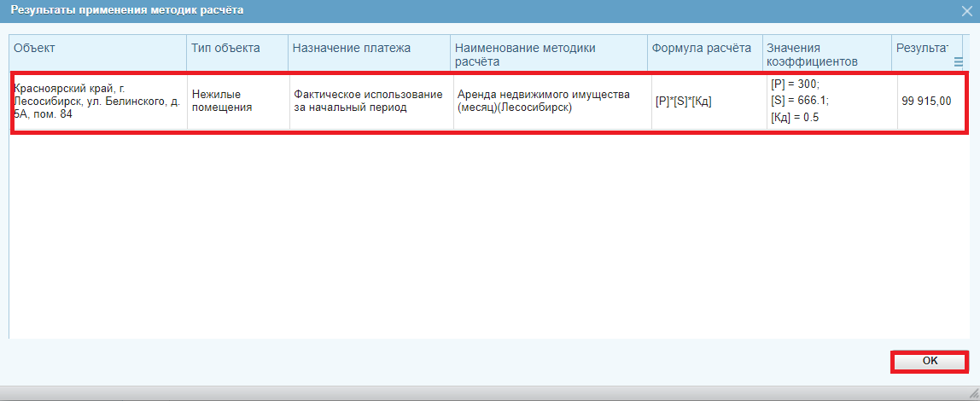Screen dimensions: 980x401
Task: Select the Нежилые помещения cell
Action: (237, 101)
